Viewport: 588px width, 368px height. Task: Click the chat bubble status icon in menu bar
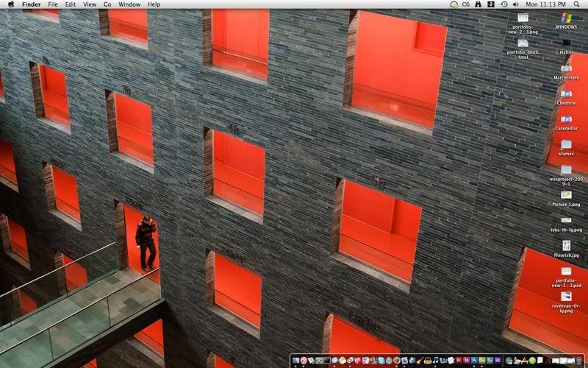tap(455, 4)
